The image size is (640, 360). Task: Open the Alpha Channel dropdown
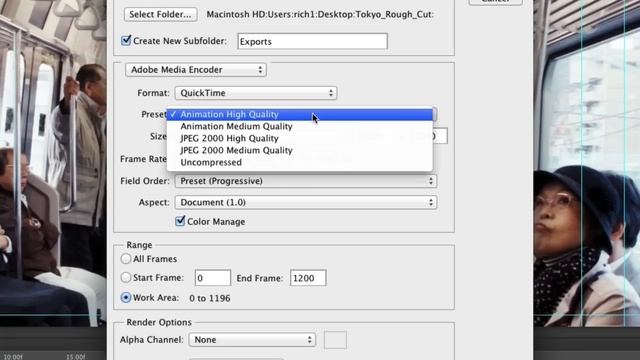pyautogui.click(x=252, y=340)
